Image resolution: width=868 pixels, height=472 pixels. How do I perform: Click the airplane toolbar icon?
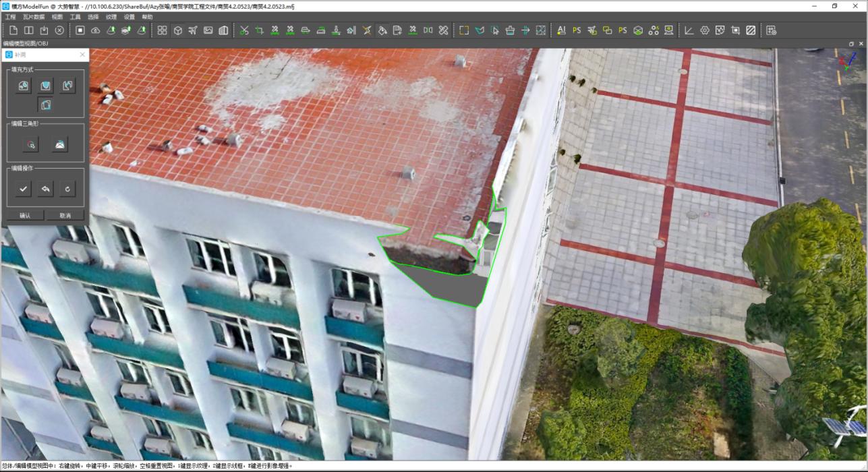[193, 30]
